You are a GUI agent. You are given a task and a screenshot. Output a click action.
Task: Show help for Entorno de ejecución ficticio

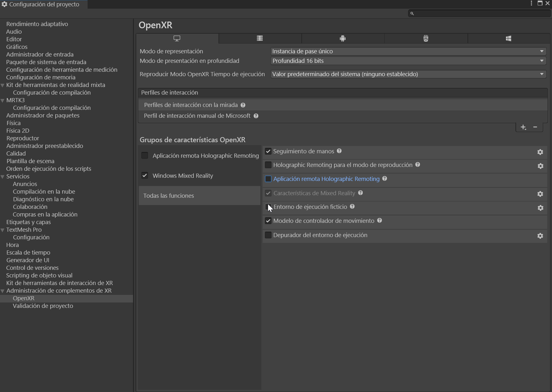352,206
